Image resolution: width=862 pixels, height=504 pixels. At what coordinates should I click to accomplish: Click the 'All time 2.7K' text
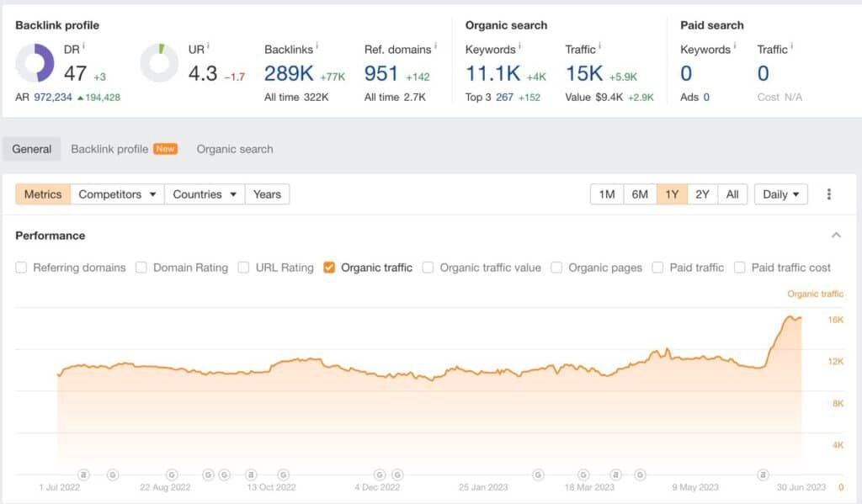pos(395,98)
